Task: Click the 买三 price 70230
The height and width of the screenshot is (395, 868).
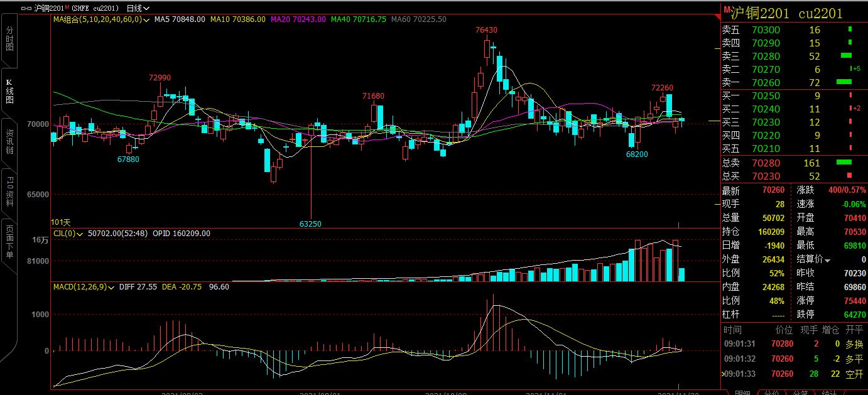Action: coord(766,122)
